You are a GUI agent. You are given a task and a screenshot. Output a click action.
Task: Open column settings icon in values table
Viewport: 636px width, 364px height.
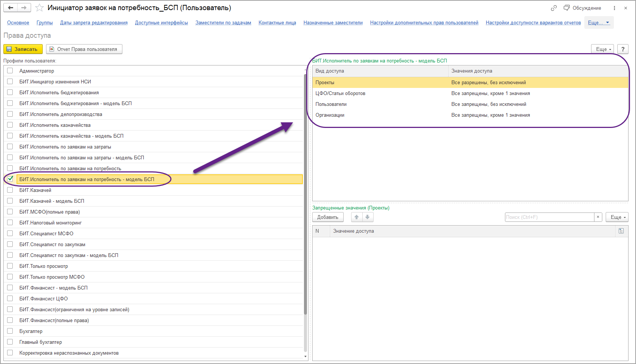(621, 231)
